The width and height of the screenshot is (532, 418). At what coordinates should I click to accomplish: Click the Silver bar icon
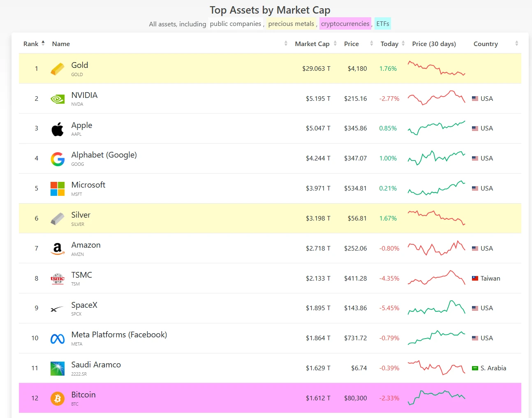point(58,219)
